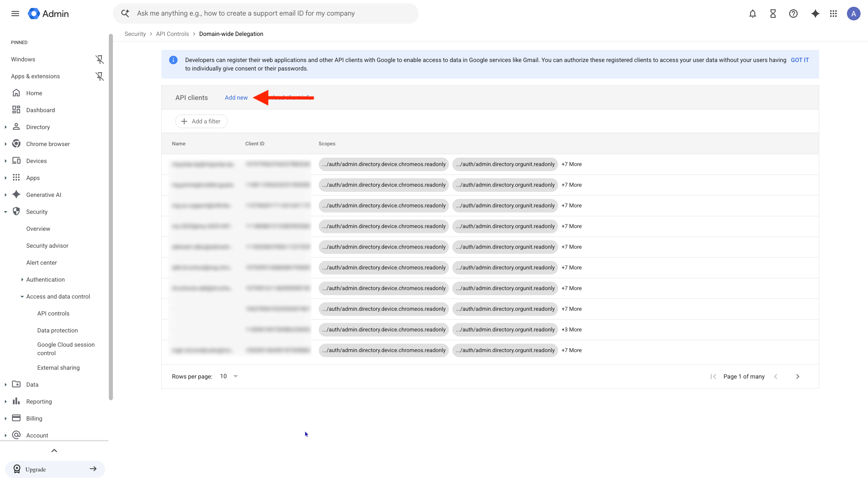
Task: Expand the Generative AI section
Action: coord(6,195)
